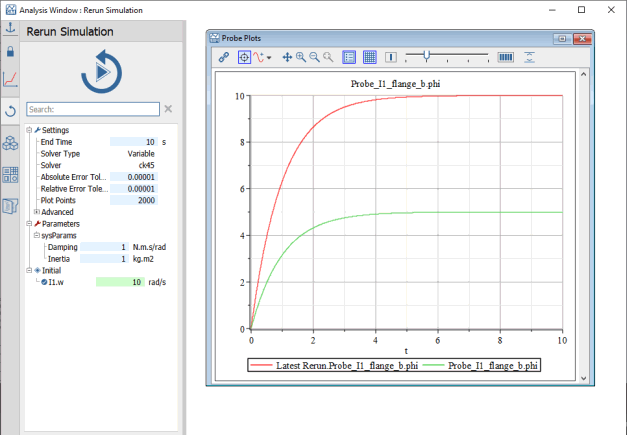
Task: Open the anchor icon tab in sidebar
Action: tap(10, 27)
